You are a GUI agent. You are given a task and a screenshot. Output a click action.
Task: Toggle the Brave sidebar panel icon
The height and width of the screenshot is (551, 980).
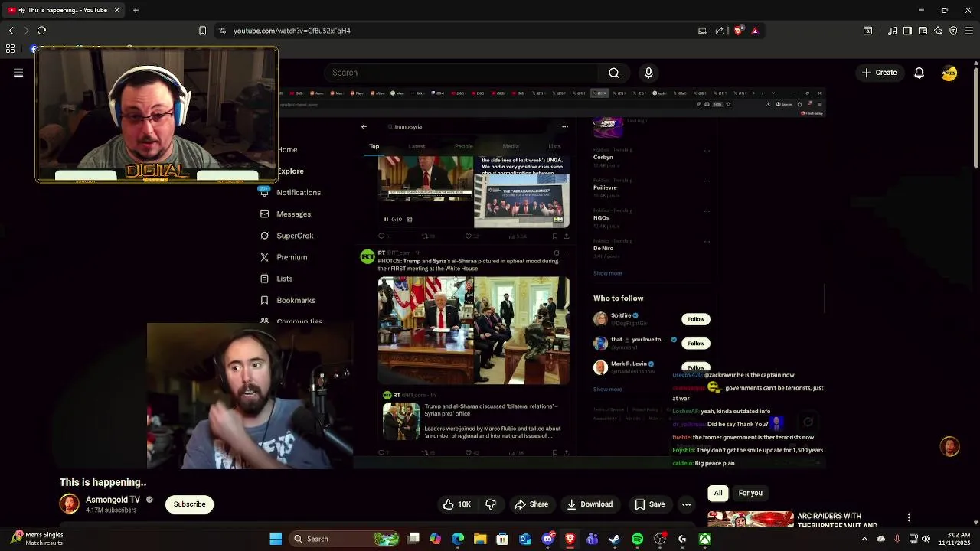pyautogui.click(x=907, y=31)
